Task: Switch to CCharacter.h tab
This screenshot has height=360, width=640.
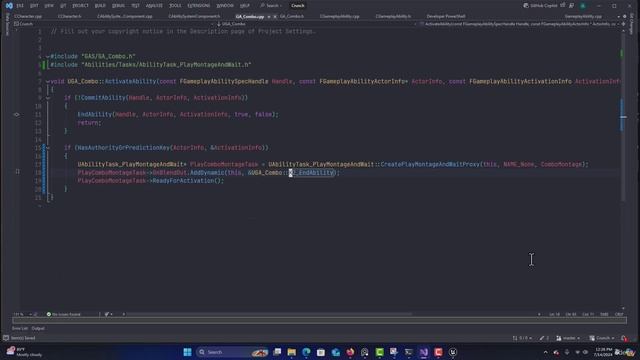Action: [69, 16]
